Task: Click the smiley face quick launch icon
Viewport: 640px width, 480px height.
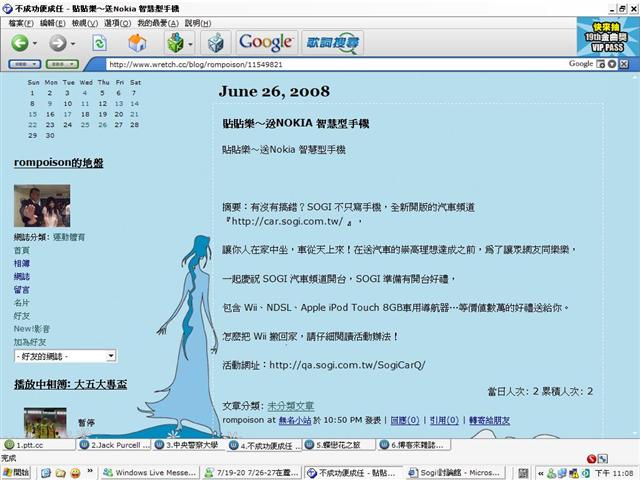Action: tap(75, 473)
